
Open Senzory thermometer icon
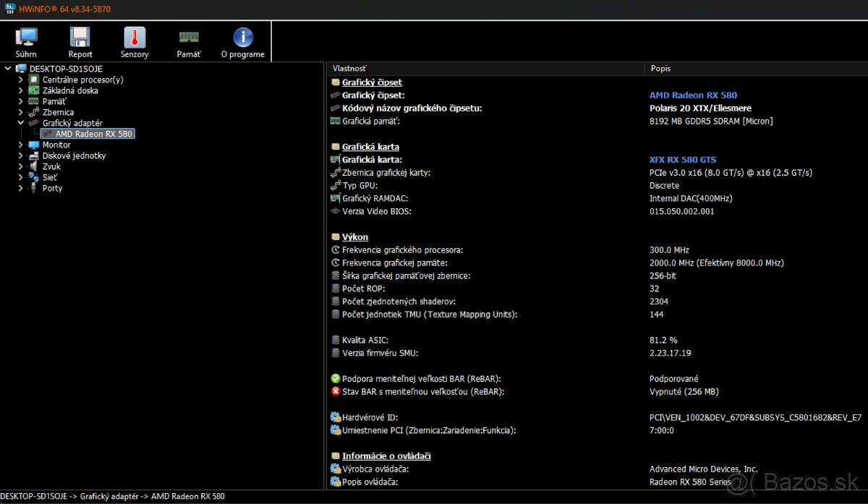135,42
